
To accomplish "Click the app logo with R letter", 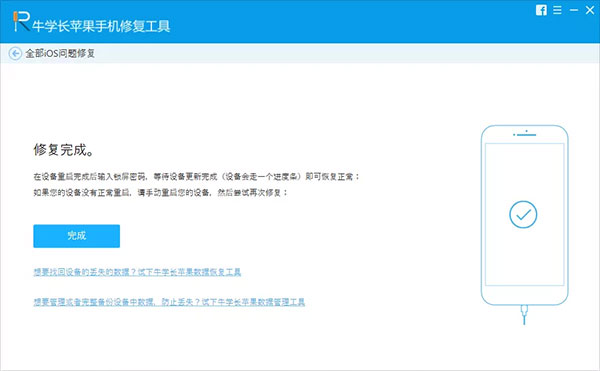I will (x=21, y=21).
